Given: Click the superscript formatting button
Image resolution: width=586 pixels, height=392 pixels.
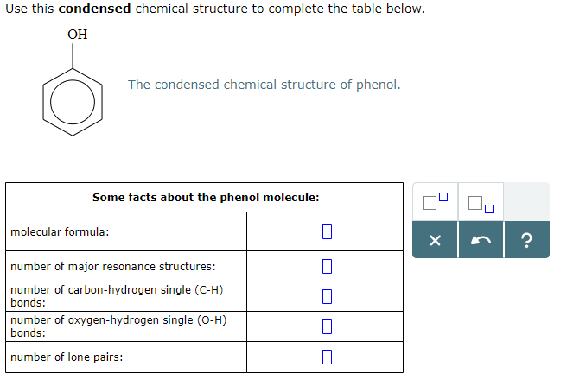Looking at the screenshot, I should point(436,204).
